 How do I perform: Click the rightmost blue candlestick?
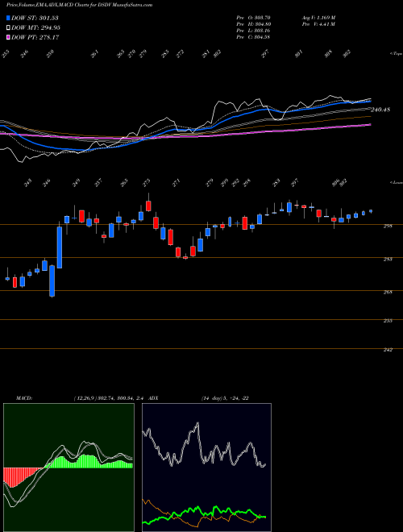click(371, 211)
